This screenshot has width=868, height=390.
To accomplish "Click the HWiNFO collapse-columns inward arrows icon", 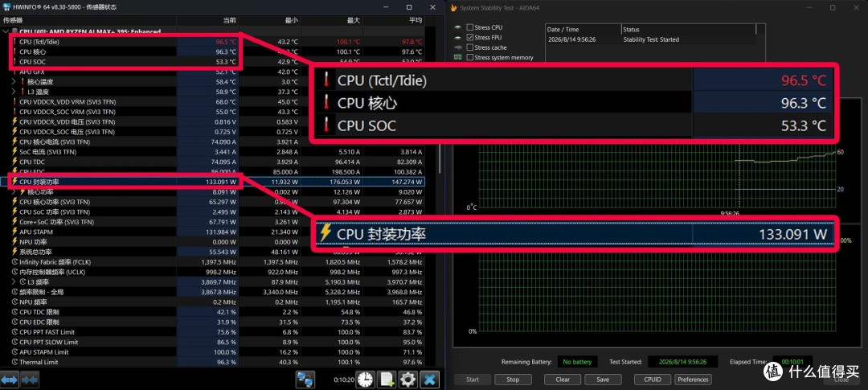I will coord(30,380).
